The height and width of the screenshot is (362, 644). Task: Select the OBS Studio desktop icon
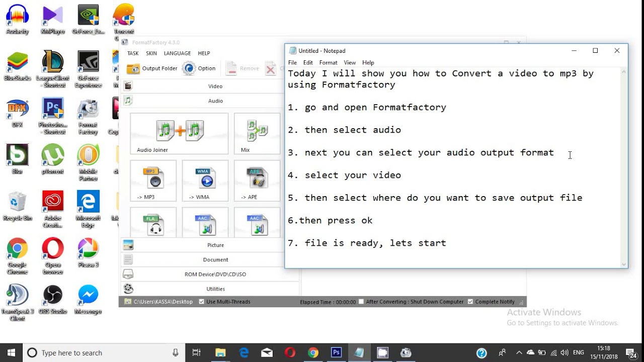53,300
